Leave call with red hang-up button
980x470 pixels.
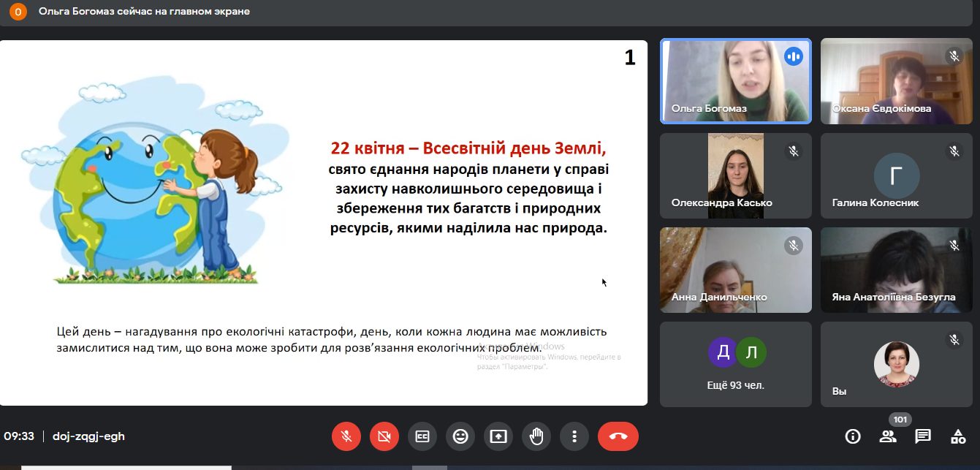[618, 436]
